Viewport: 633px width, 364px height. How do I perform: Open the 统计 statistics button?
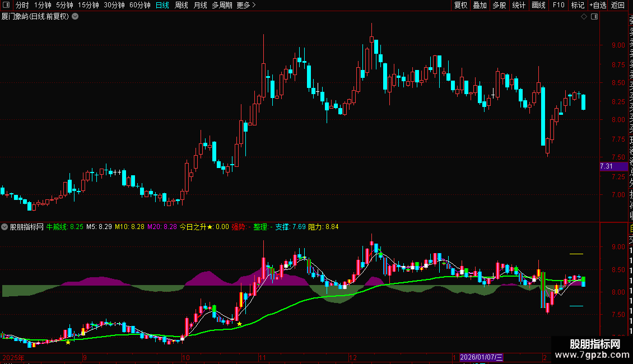[519, 5]
